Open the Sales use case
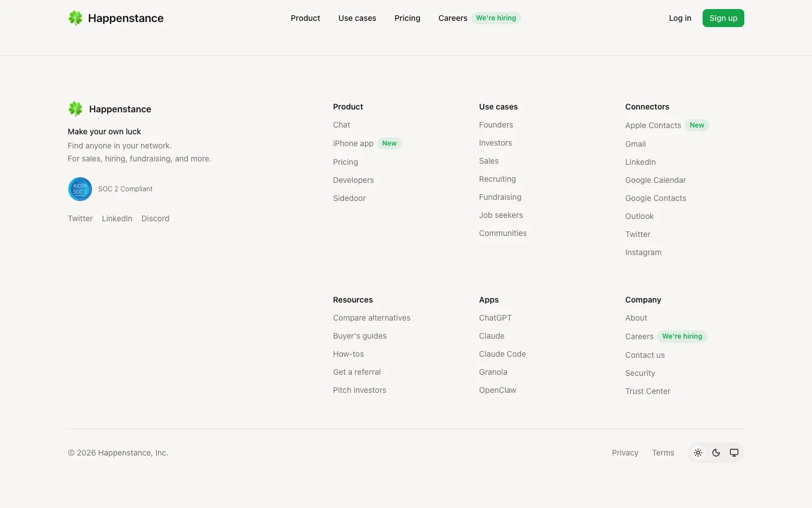 pos(489,161)
